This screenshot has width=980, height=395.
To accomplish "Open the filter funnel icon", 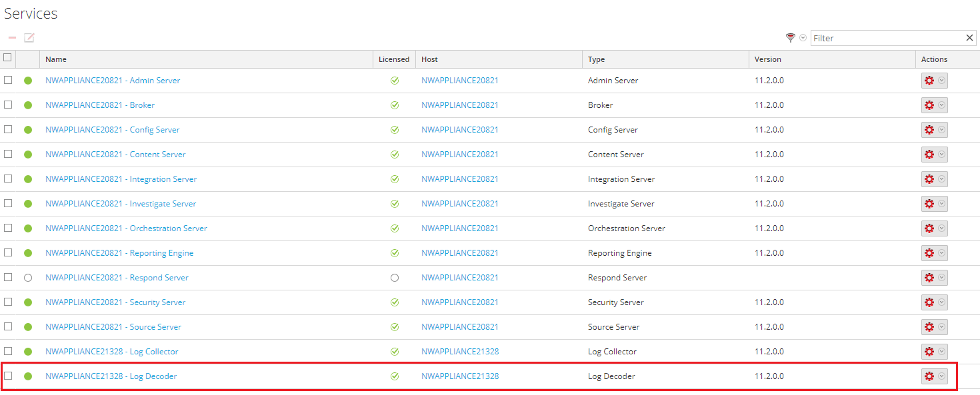I will [790, 38].
